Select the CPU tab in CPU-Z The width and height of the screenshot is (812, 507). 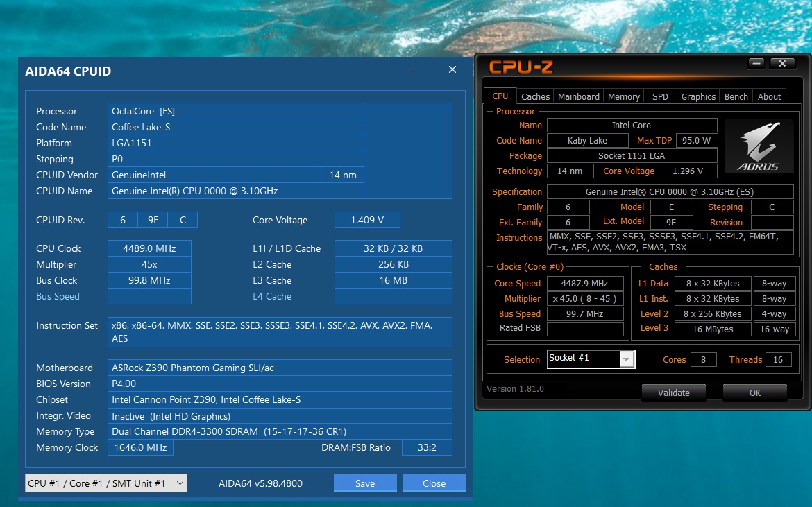[500, 96]
